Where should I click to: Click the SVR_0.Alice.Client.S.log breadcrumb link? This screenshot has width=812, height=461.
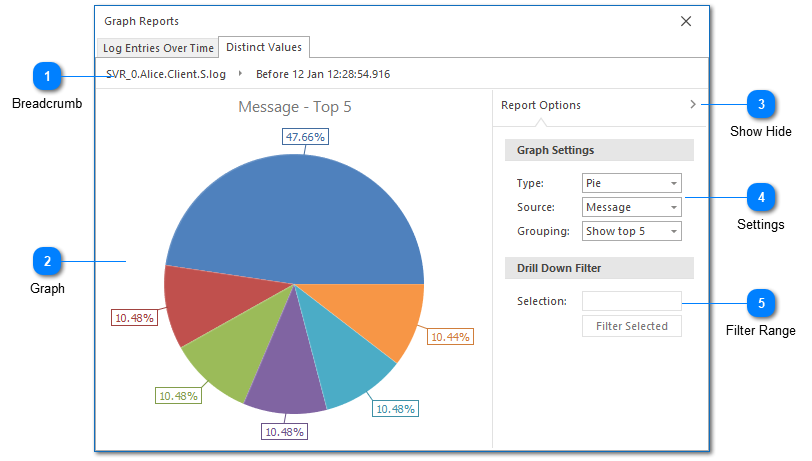[166, 74]
